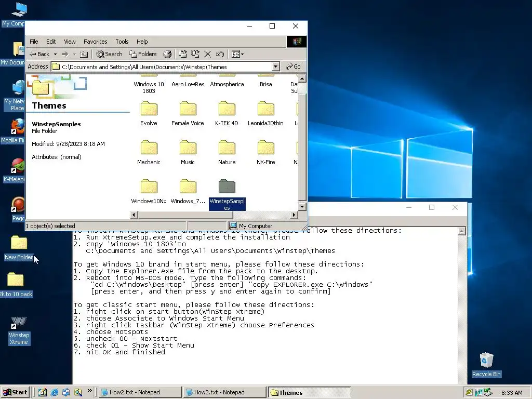Open the Search pane

[x=109, y=54]
